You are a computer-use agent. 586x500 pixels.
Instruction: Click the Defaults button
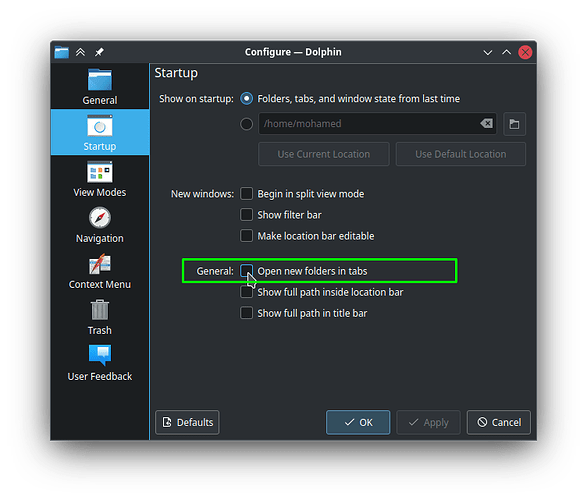[187, 422]
